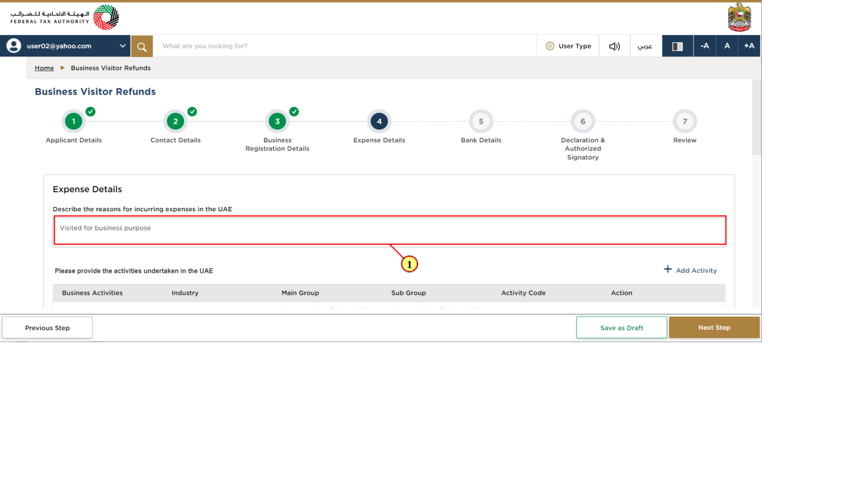Jump to step 7 Review

coord(685,122)
